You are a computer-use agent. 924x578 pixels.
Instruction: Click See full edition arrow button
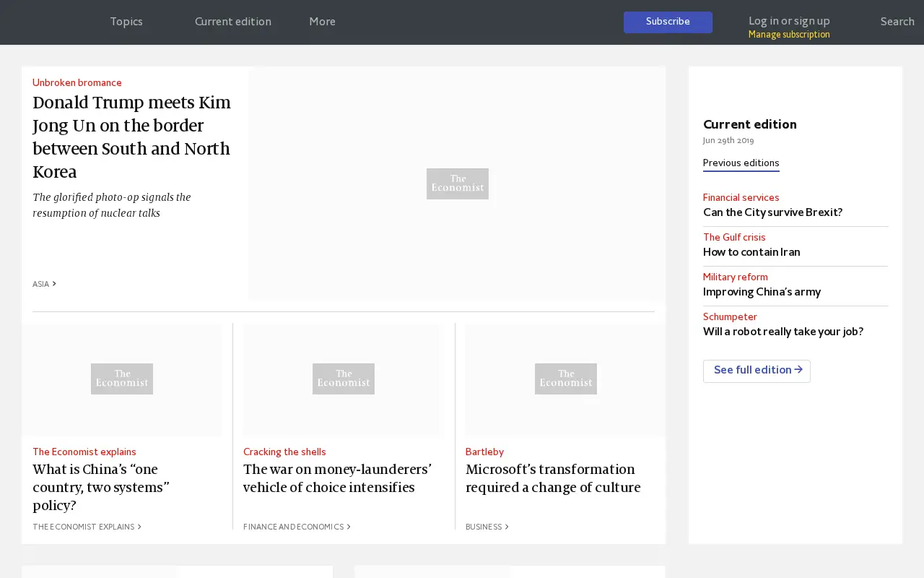[757, 371]
